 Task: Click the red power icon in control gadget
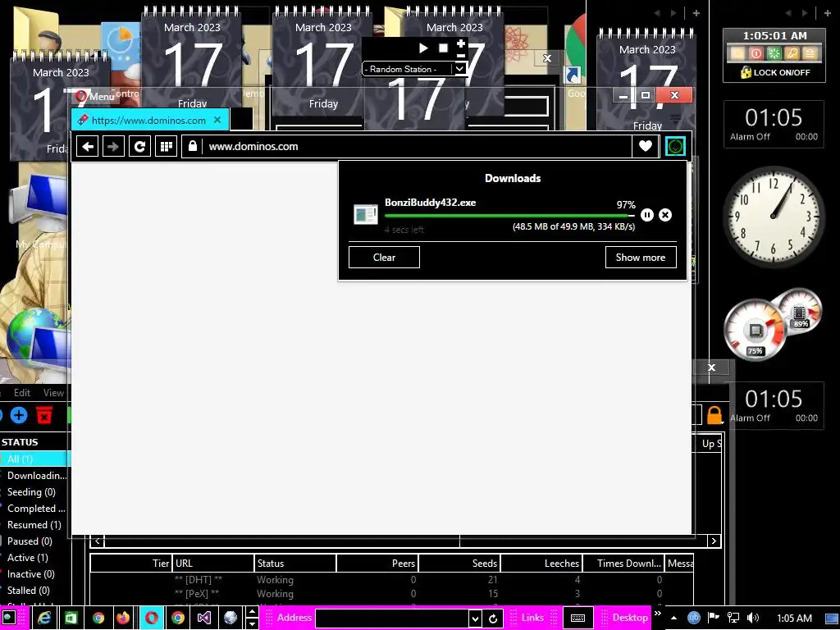756,53
